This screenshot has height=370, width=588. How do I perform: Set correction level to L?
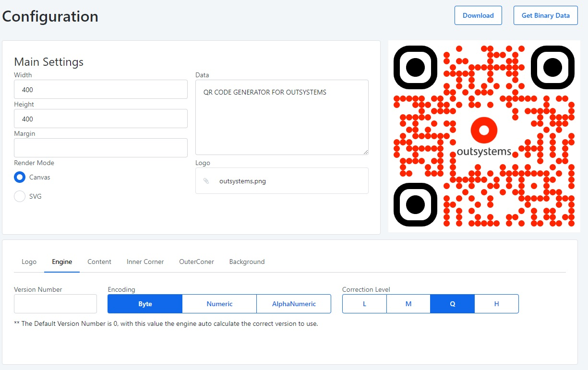point(364,303)
